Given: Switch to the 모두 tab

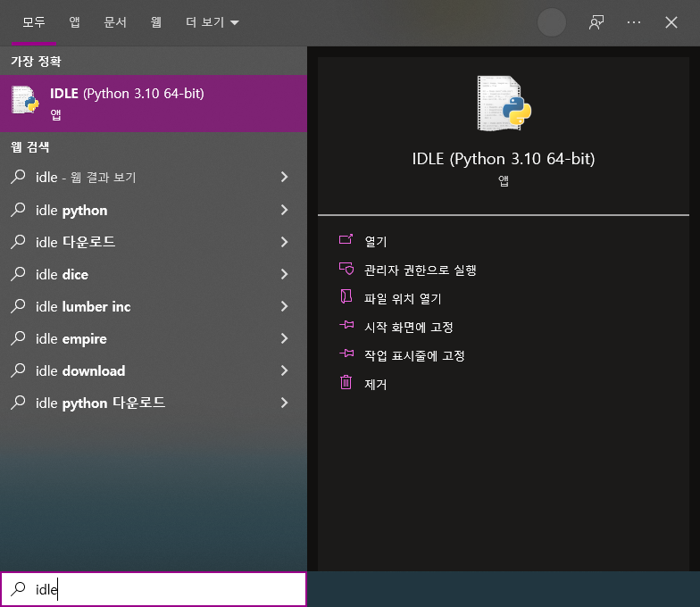Looking at the screenshot, I should (34, 22).
